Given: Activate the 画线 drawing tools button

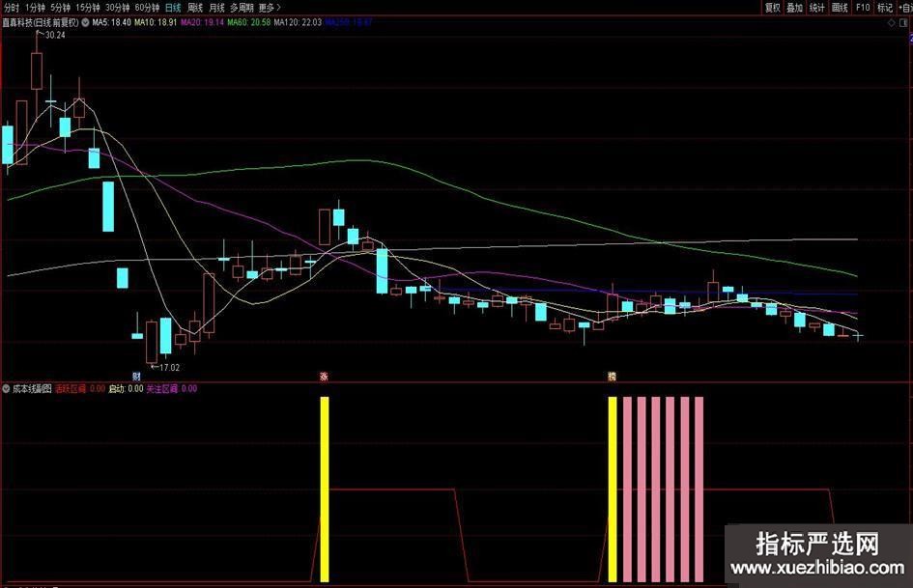Looking at the screenshot, I should pos(841,8).
